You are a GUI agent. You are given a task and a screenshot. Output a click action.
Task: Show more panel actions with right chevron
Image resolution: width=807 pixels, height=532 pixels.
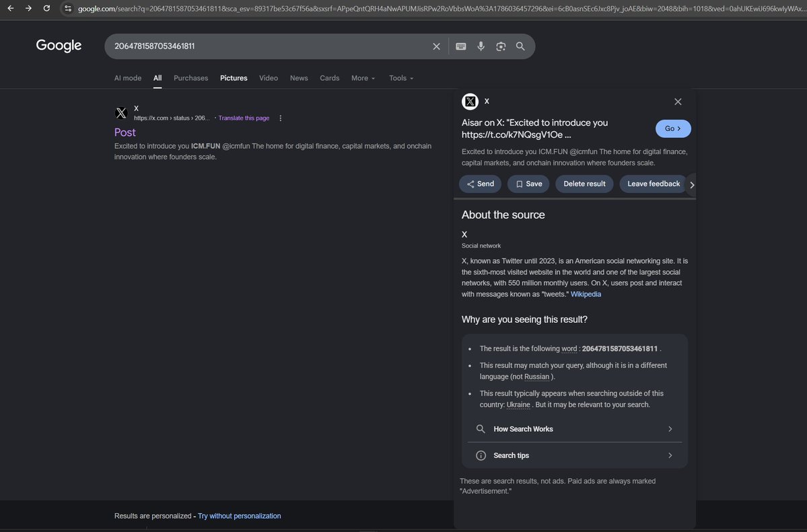point(692,185)
